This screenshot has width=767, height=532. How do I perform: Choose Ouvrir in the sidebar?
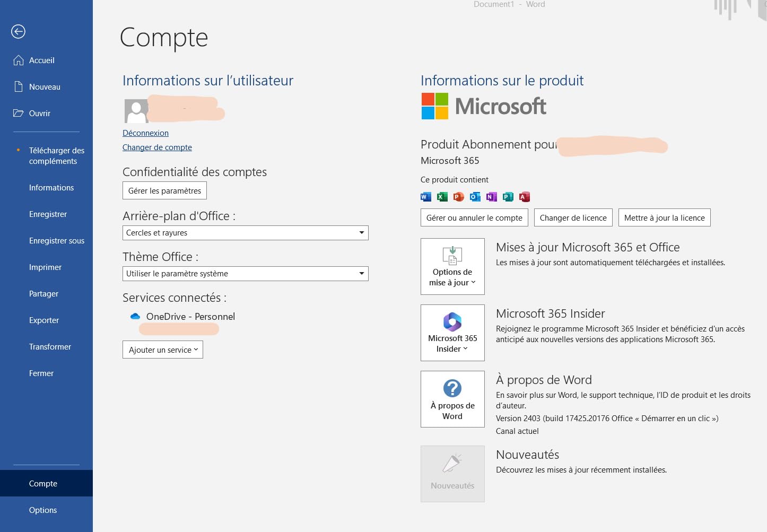pos(46,114)
